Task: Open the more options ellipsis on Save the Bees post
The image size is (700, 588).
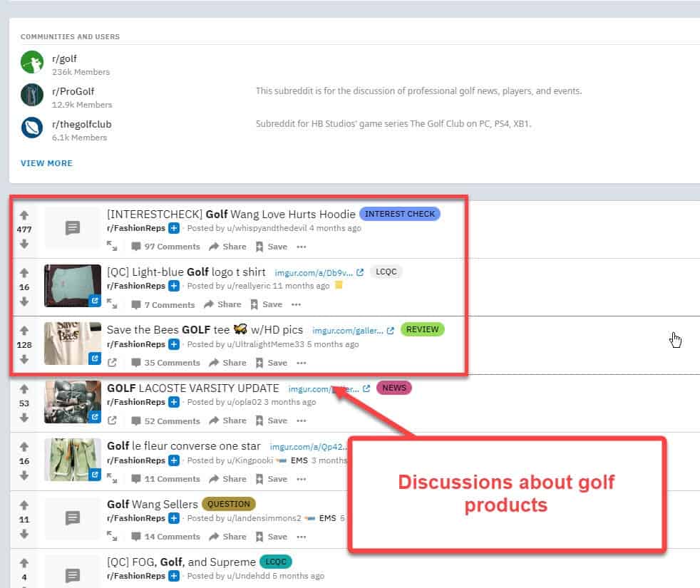Action: coord(302,363)
